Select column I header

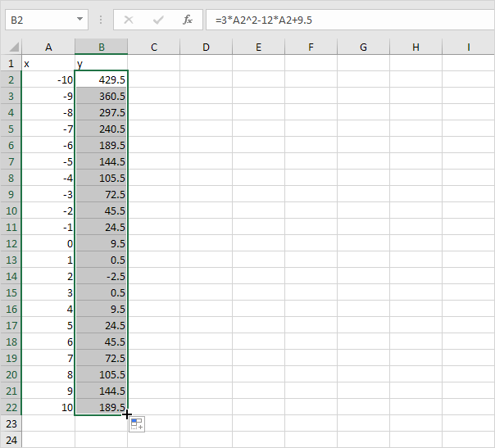tap(468, 48)
